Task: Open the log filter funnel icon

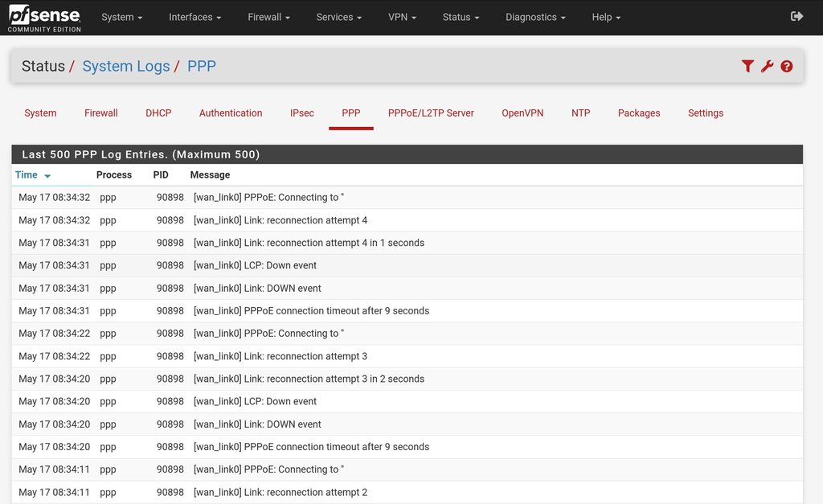Action: pos(747,66)
